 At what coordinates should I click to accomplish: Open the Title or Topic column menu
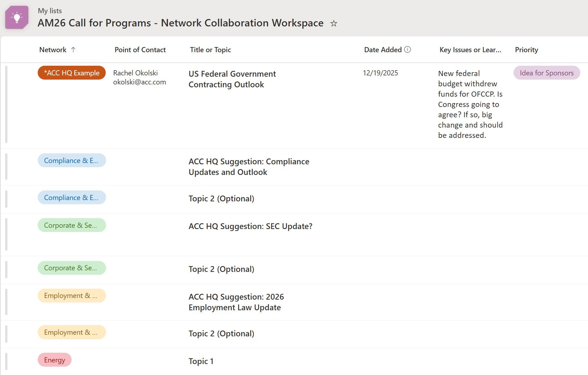(x=210, y=50)
